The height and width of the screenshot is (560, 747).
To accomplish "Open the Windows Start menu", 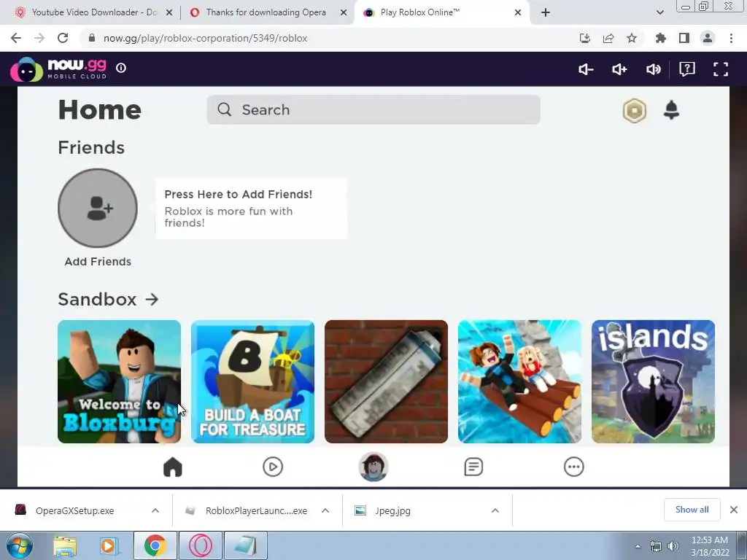I will tap(19, 545).
